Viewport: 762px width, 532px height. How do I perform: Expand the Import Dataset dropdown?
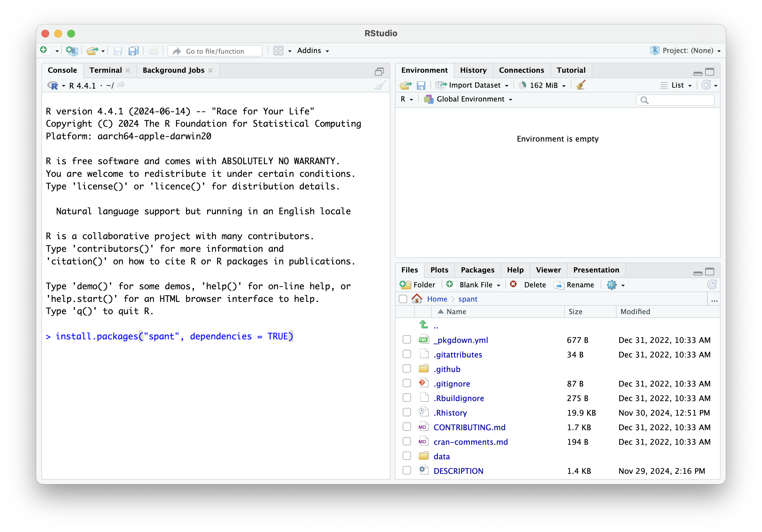471,85
